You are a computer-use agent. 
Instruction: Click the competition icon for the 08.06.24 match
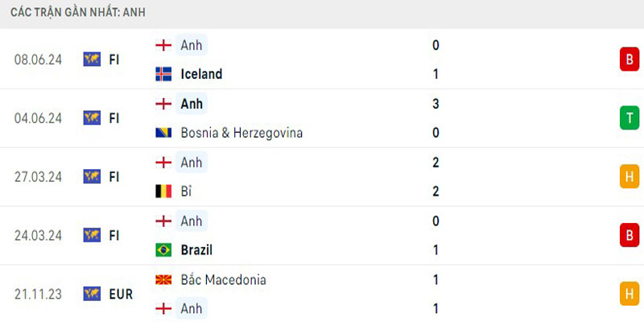tap(92, 59)
